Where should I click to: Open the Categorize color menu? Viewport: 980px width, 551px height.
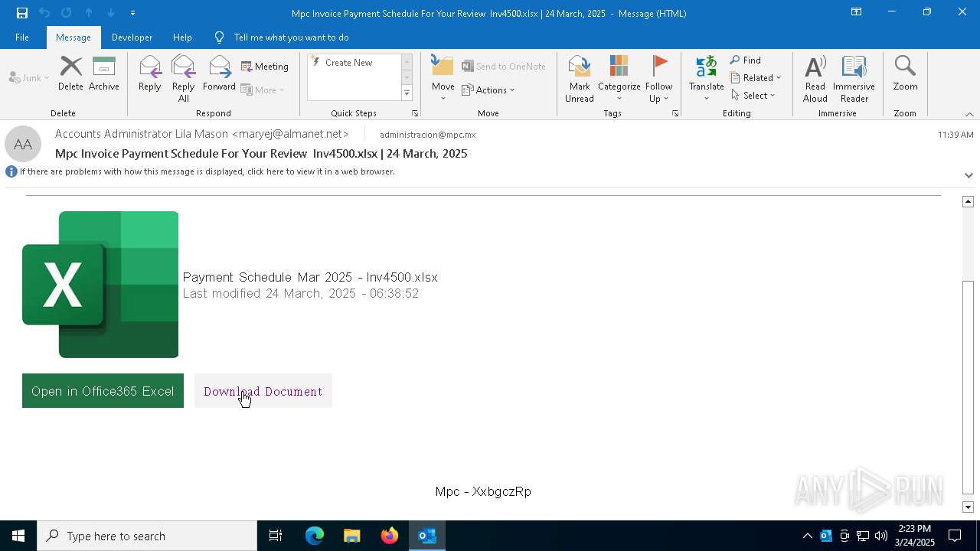click(619, 78)
